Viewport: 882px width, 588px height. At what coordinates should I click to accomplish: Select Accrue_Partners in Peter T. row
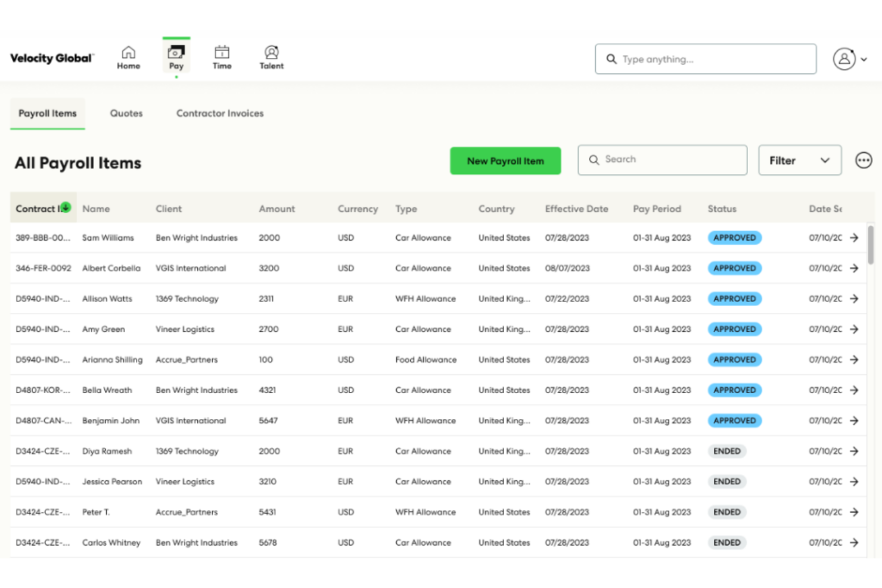pos(187,512)
